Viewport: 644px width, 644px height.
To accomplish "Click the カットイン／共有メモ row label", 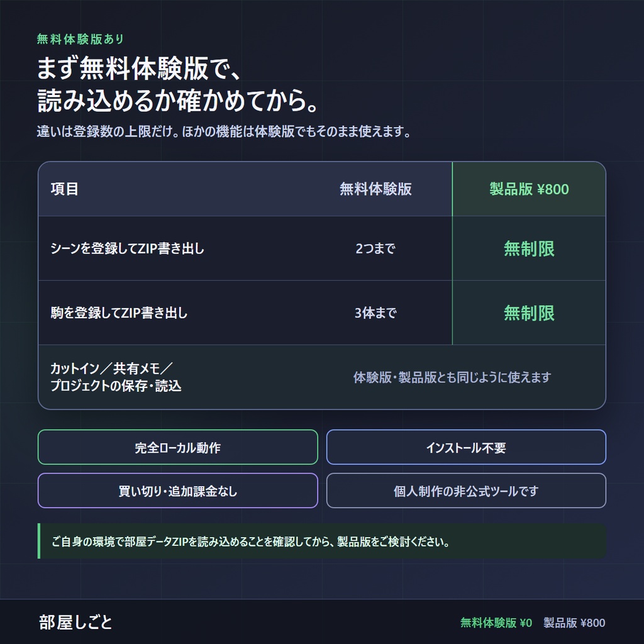I will (116, 377).
